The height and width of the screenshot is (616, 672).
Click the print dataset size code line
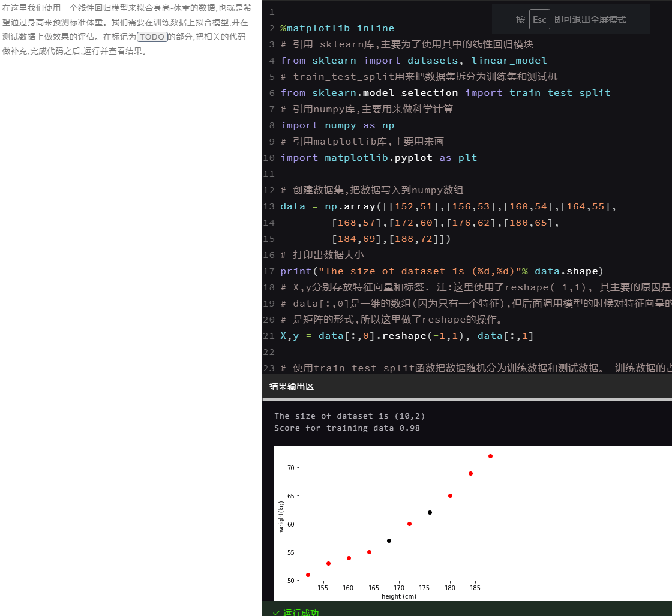click(x=442, y=271)
